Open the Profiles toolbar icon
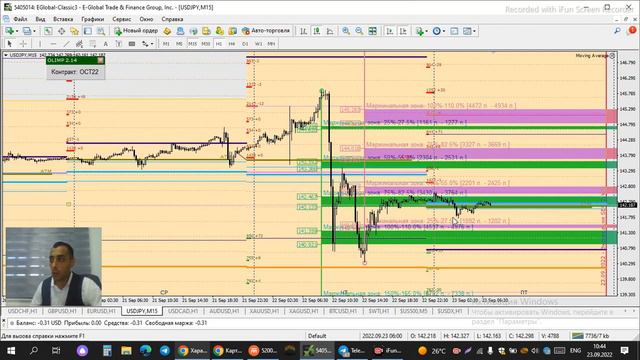Image resolution: width=640 pixels, height=360 pixels. [27, 31]
